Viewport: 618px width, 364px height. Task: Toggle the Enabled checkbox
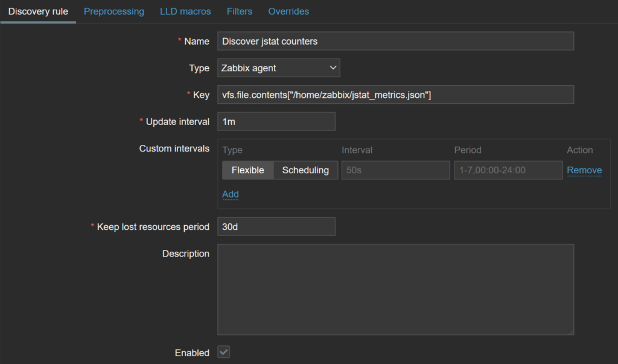tap(224, 353)
